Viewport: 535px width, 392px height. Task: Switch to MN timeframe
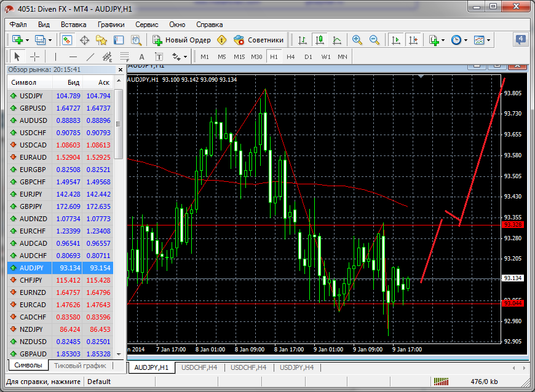coord(343,57)
